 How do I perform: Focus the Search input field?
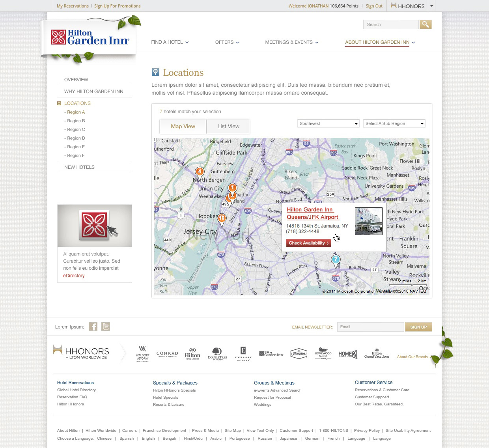pos(391,24)
